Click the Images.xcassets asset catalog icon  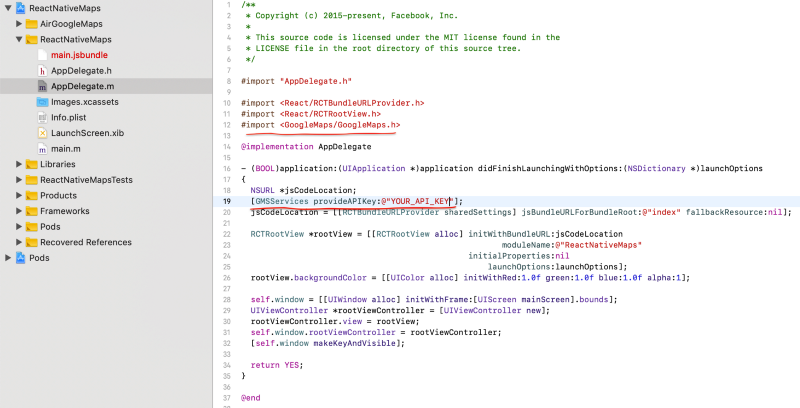click(x=42, y=101)
